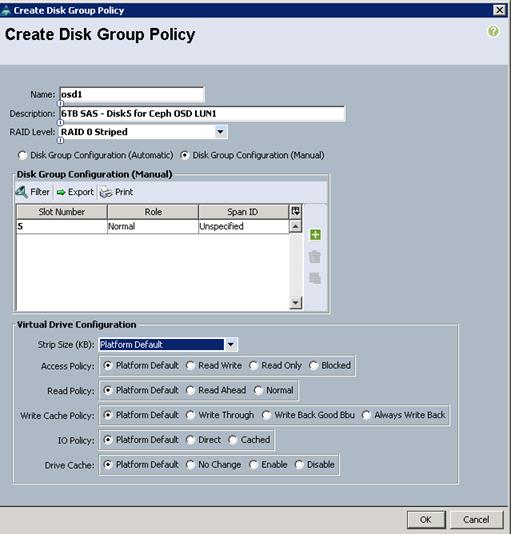Click the Print toolbar icon
Image resolution: width=511 pixels, height=534 pixels.
106,192
